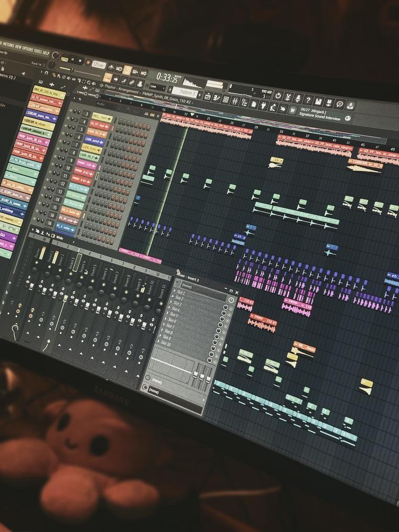Click the help question mark icon
Viewport: 399px width, 532px height.
click(x=308, y=100)
